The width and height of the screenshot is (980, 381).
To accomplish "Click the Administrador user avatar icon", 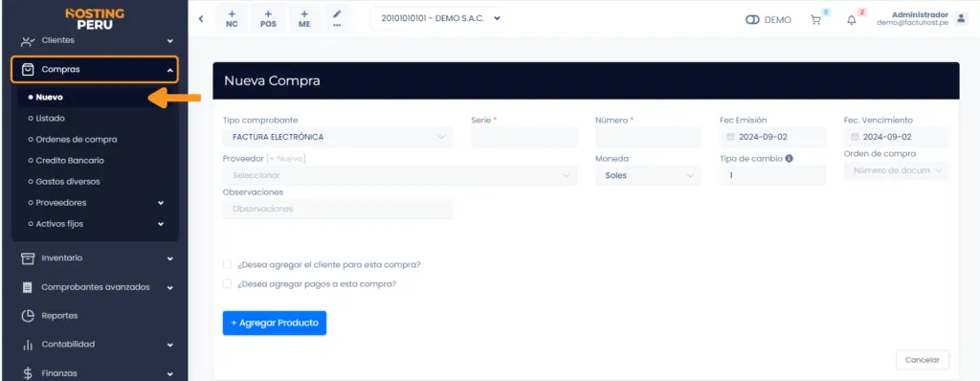I will click(961, 19).
